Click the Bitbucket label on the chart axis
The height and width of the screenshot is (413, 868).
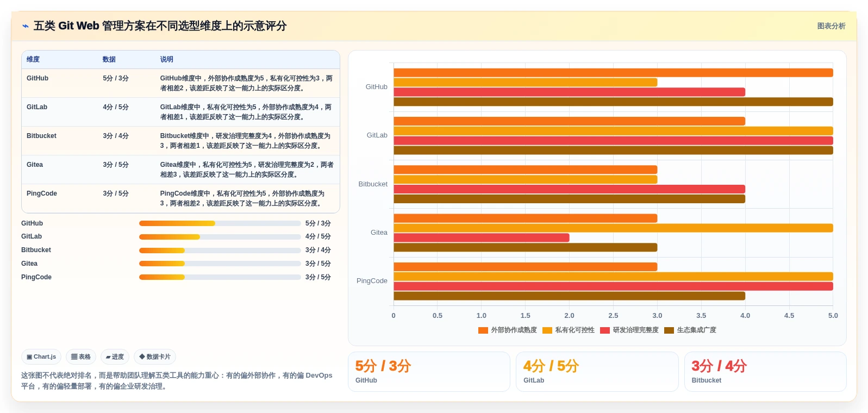pos(373,184)
